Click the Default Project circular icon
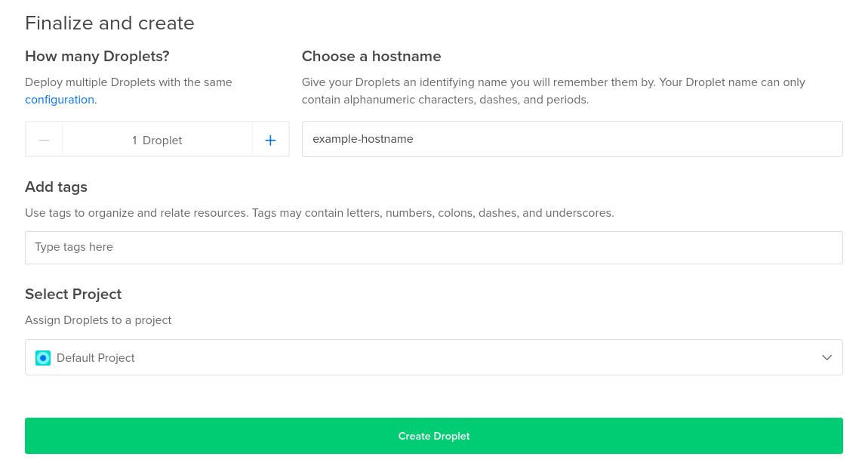 pos(43,358)
